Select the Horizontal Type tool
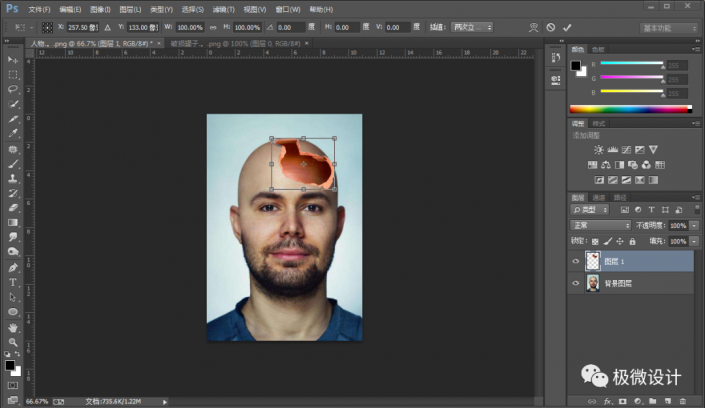 (x=13, y=282)
